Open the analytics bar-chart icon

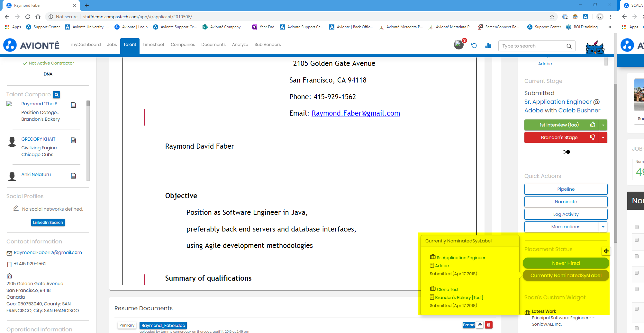point(488,46)
